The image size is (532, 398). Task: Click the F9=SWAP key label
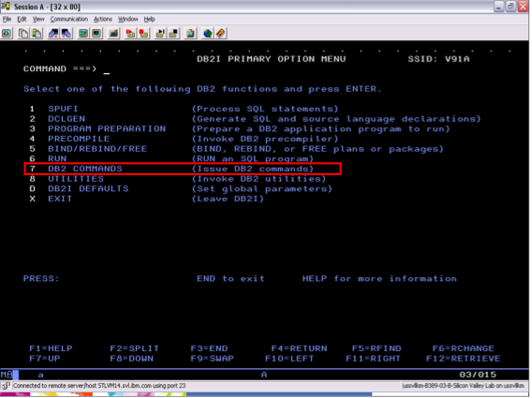(x=212, y=359)
